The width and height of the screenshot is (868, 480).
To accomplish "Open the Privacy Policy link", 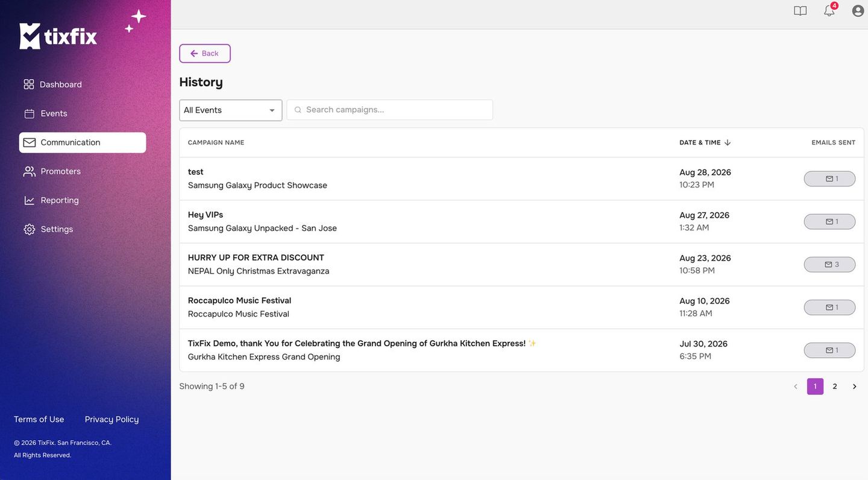I will 112,419.
